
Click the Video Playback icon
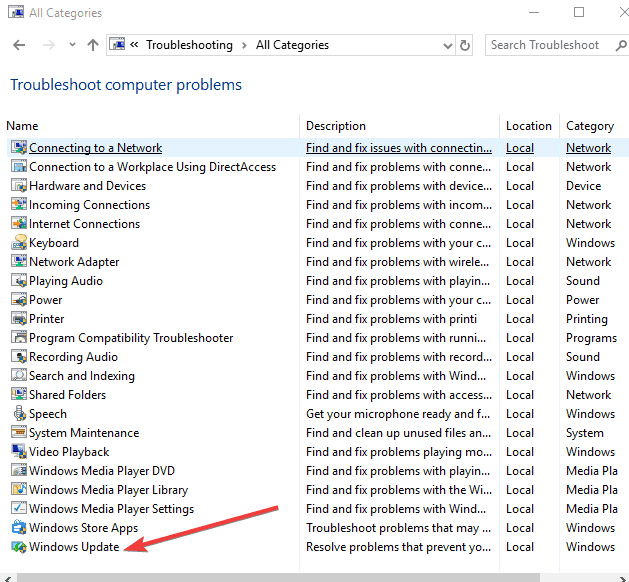point(19,451)
